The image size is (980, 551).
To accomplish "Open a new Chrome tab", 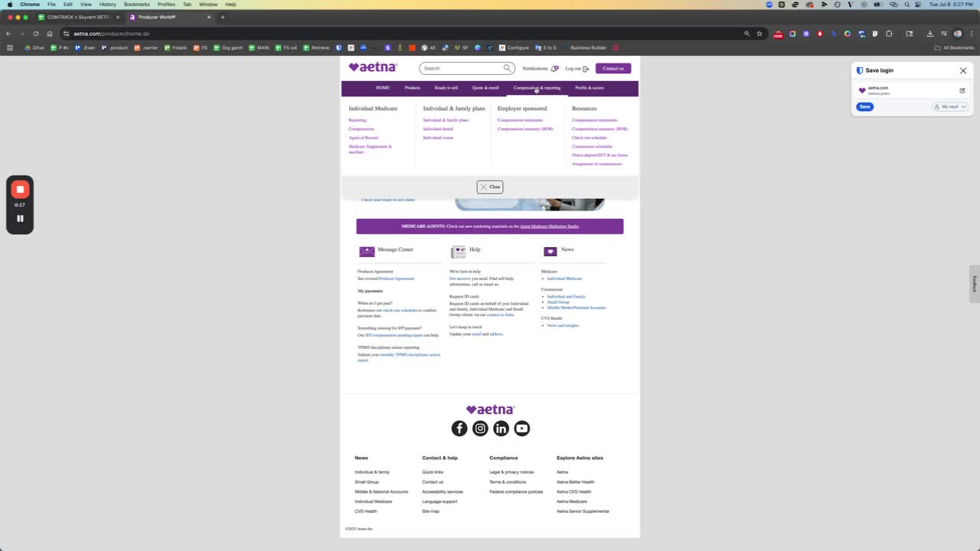I will [223, 17].
